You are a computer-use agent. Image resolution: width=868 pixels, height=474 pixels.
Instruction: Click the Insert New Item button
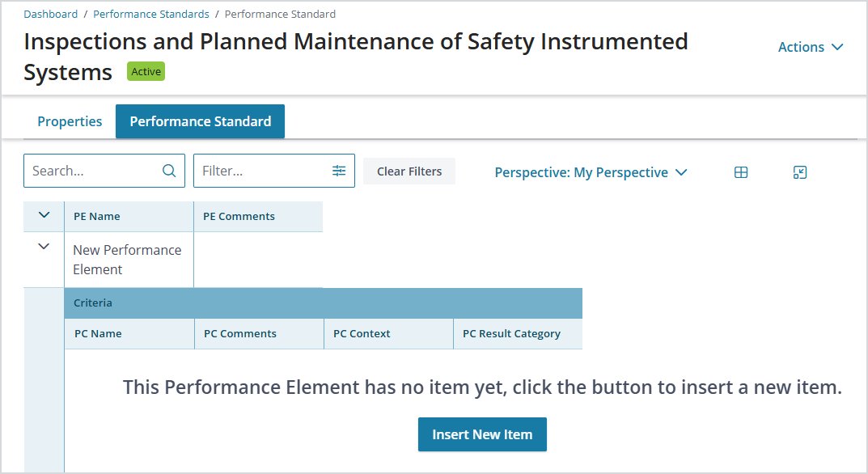(482, 434)
